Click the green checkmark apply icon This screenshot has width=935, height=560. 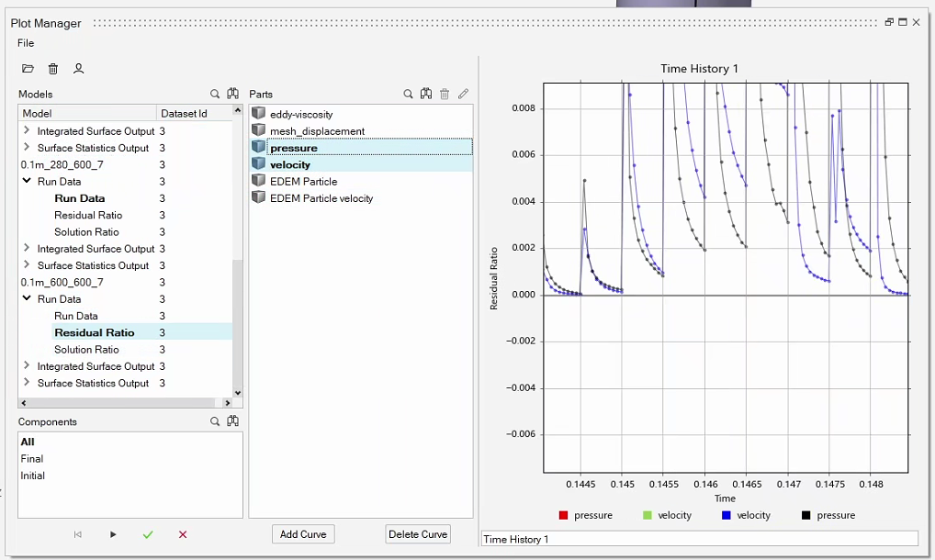[148, 534]
